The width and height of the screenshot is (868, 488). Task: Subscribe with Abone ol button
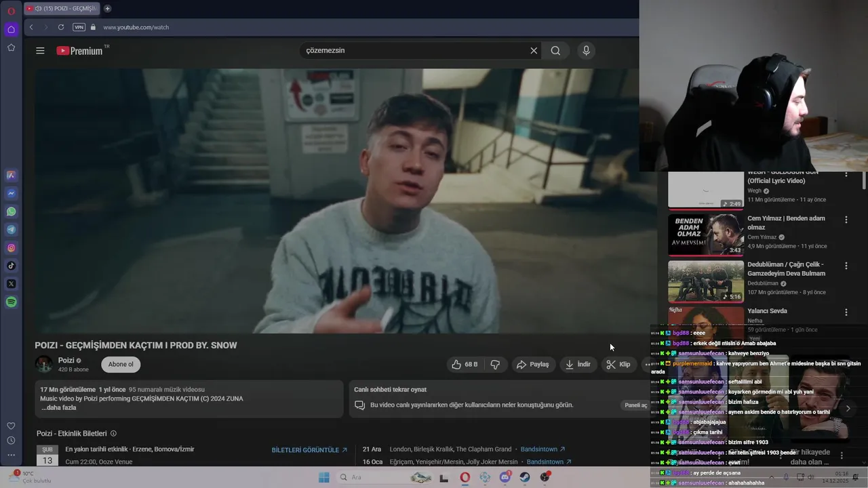point(121,365)
